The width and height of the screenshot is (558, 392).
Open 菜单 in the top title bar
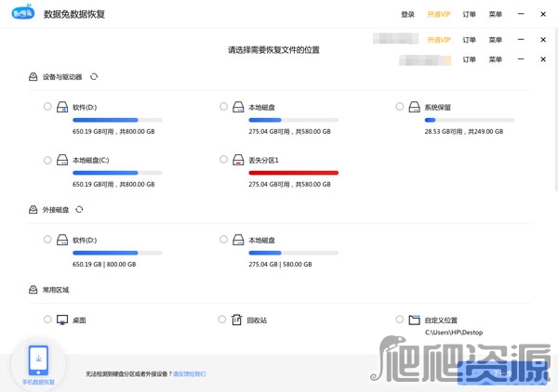[496, 14]
